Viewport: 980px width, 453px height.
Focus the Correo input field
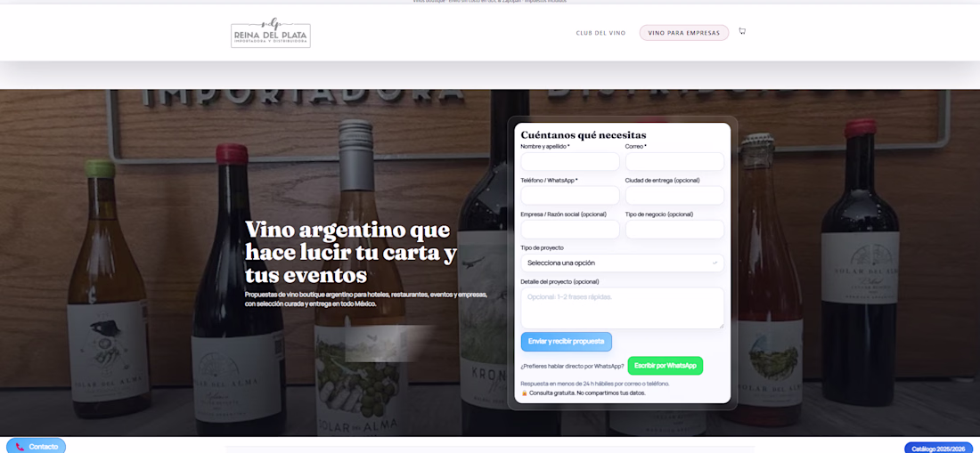coord(674,162)
